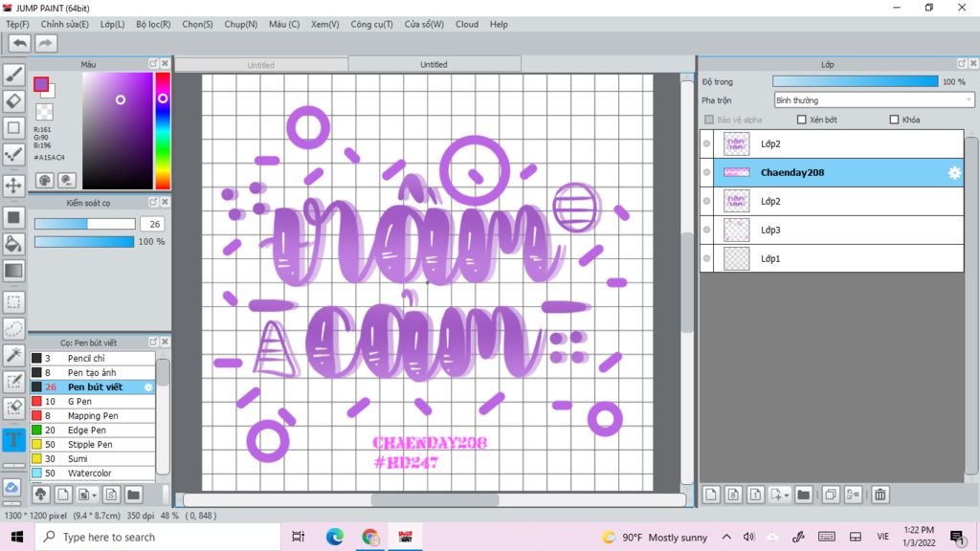Click the Độ trong layer opacity slider
This screenshot has height=551, width=980.
tap(855, 82)
